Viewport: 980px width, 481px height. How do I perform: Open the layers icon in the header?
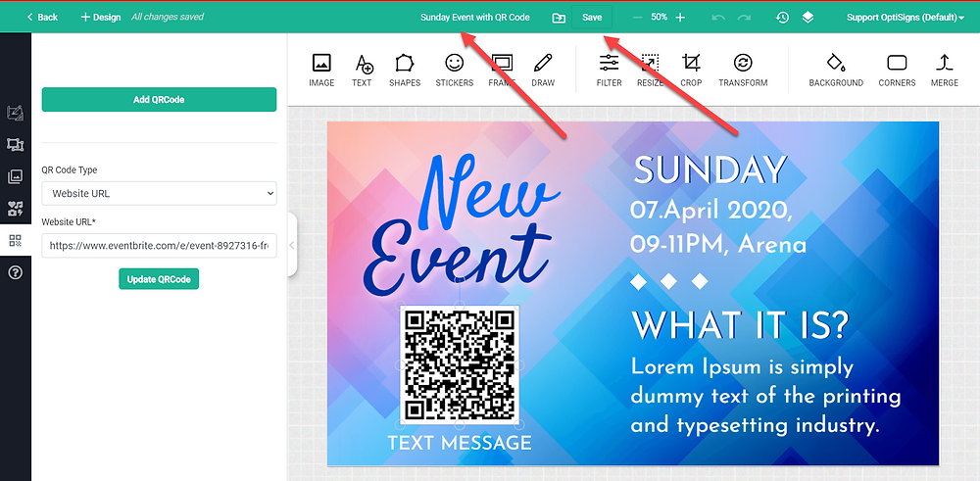808,17
